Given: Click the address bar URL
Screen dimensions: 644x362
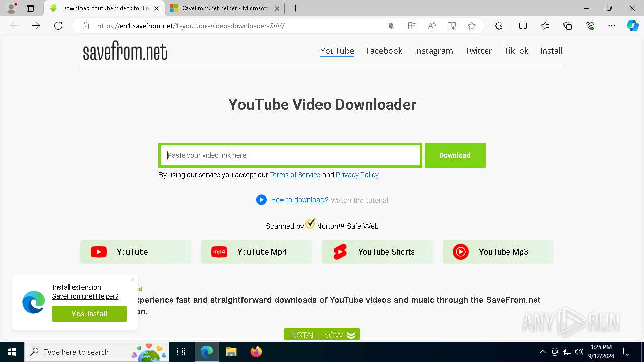Looking at the screenshot, I should 191,26.
